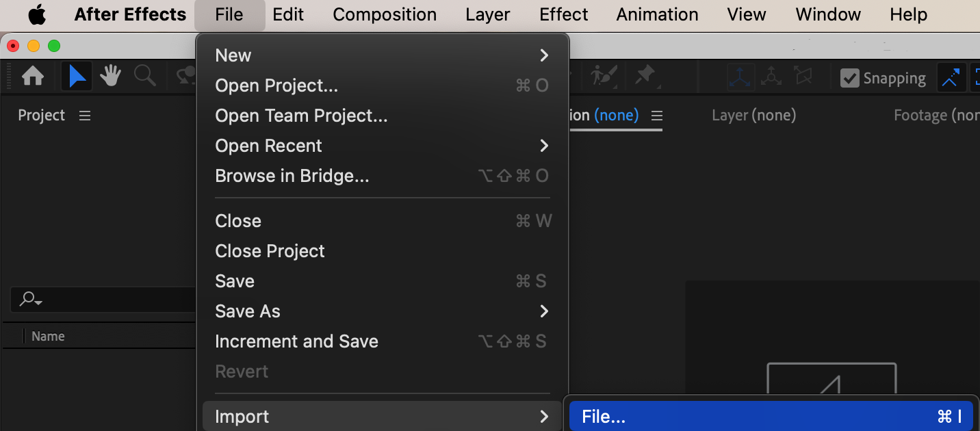This screenshot has height=431, width=980.
Task: Select the Puppet Pin tool
Action: (x=645, y=77)
